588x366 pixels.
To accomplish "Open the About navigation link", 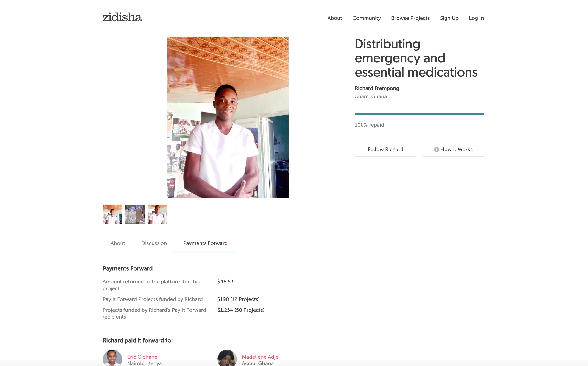I will (x=334, y=18).
